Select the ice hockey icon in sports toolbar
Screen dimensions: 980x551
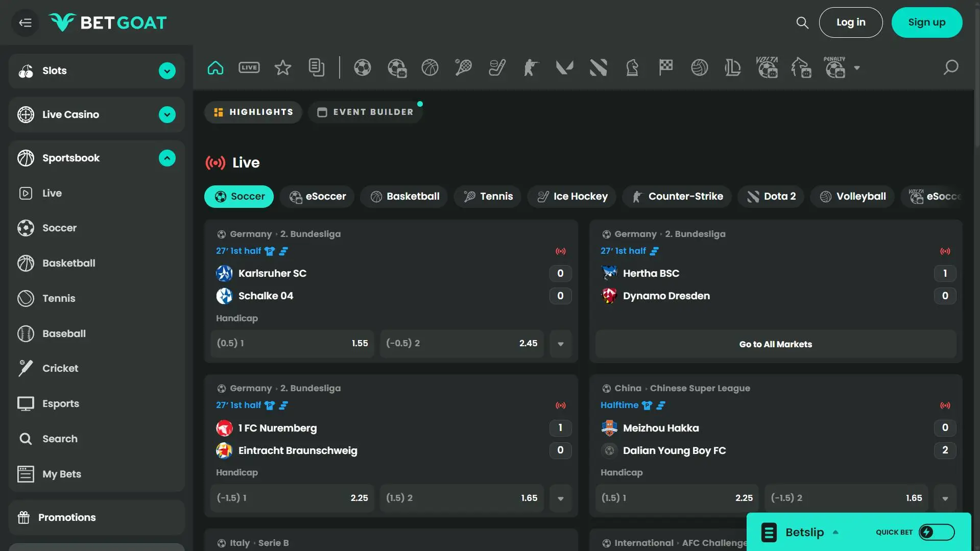(x=497, y=67)
